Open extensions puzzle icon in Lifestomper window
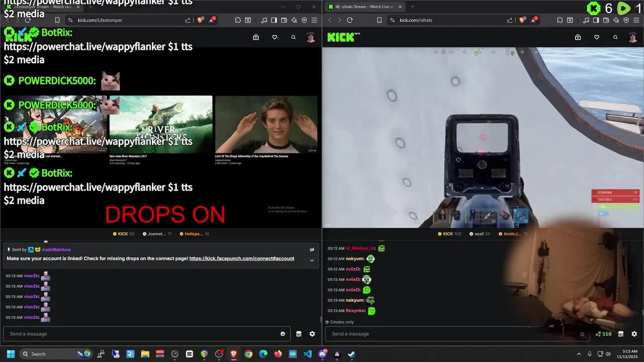Viewport: 644px width, 362px height. pos(238,20)
